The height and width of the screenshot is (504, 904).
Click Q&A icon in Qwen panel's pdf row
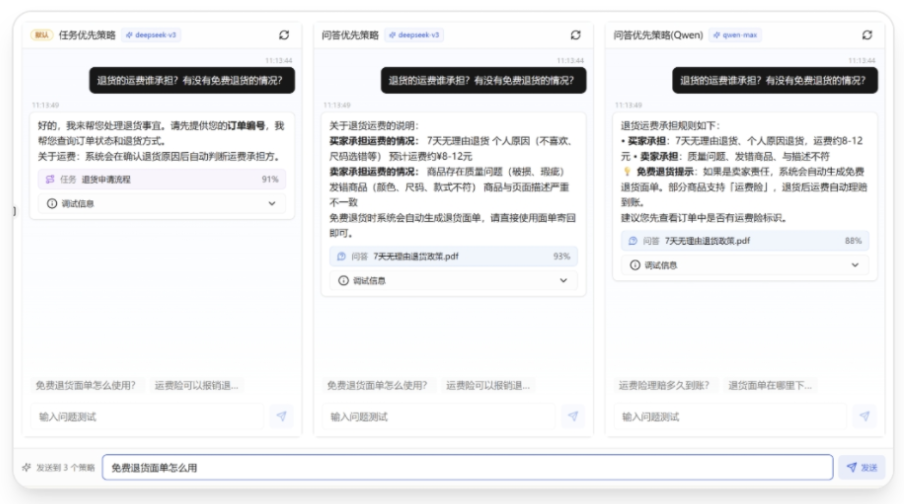point(632,240)
